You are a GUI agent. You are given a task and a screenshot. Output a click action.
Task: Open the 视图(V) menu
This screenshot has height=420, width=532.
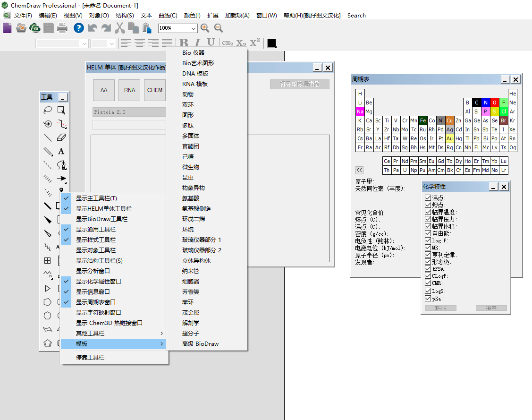73,15
